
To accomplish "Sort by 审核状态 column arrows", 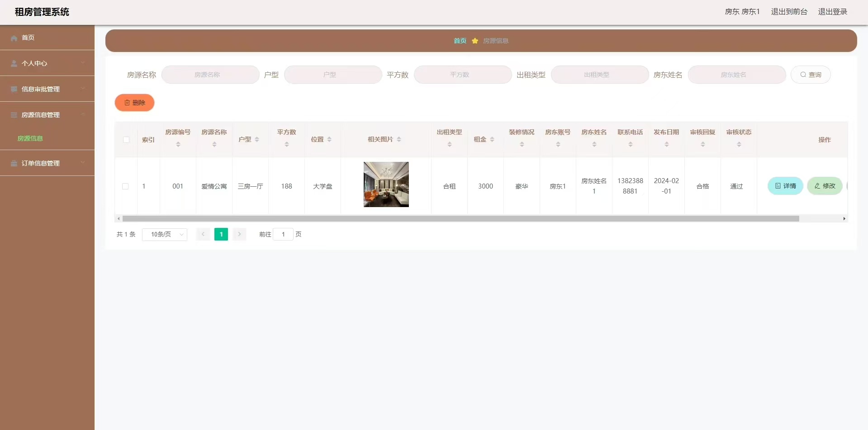I will click(739, 144).
